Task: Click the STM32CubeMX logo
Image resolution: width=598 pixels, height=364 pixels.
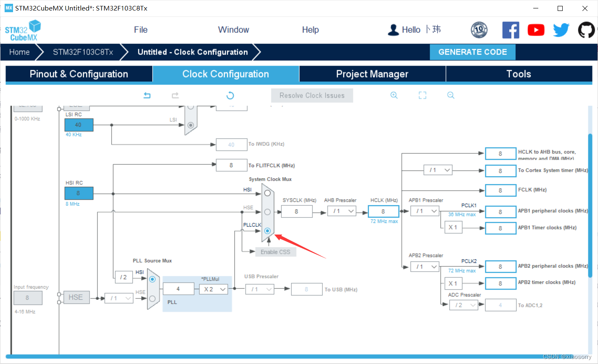Action: coord(23,31)
